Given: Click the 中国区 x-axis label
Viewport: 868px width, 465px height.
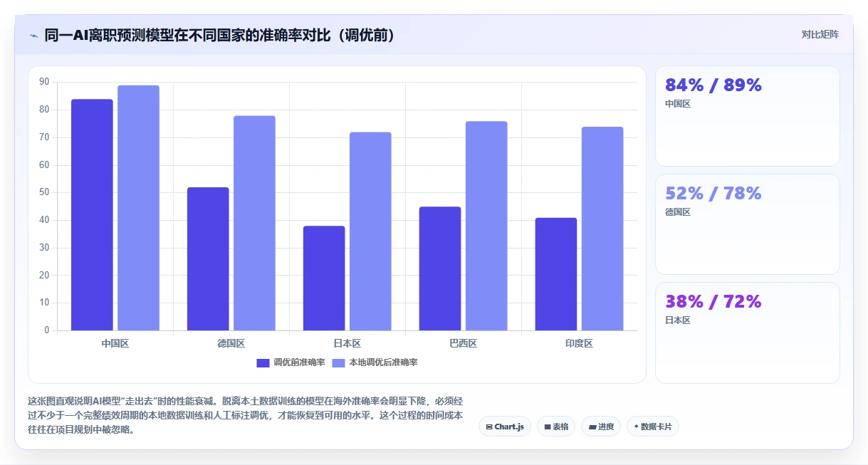Looking at the screenshot, I should 115,343.
